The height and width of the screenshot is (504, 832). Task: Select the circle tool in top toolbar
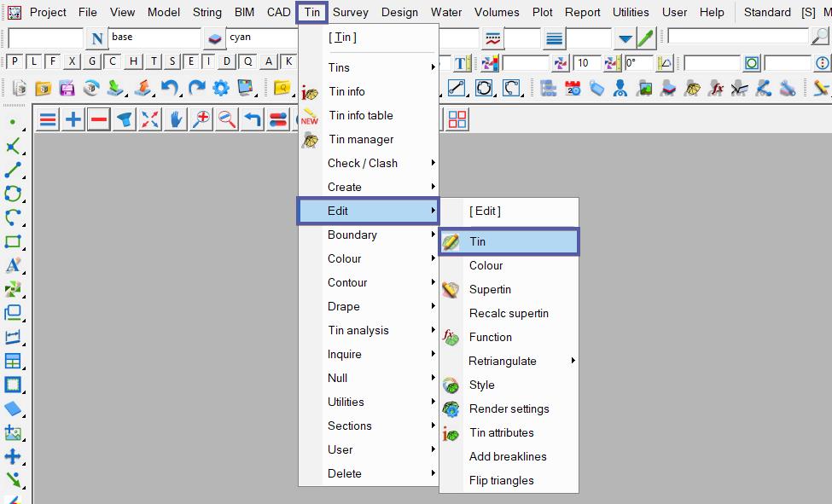pos(483,88)
